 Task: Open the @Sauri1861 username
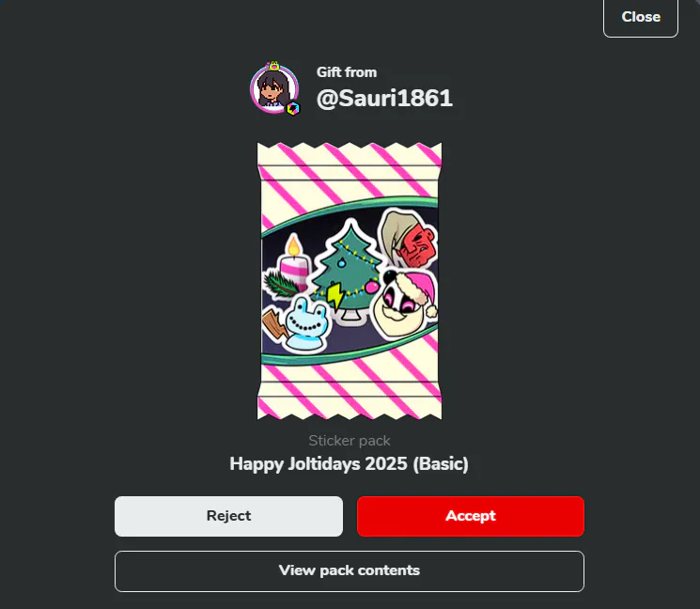[384, 99]
